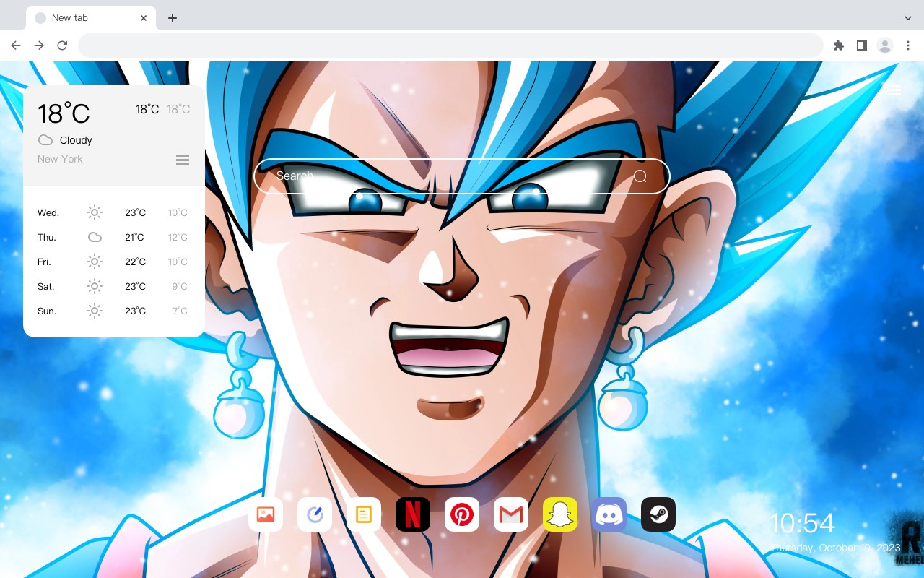The image size is (924, 578).
Task: Open a new browser tab
Action: [x=172, y=18]
